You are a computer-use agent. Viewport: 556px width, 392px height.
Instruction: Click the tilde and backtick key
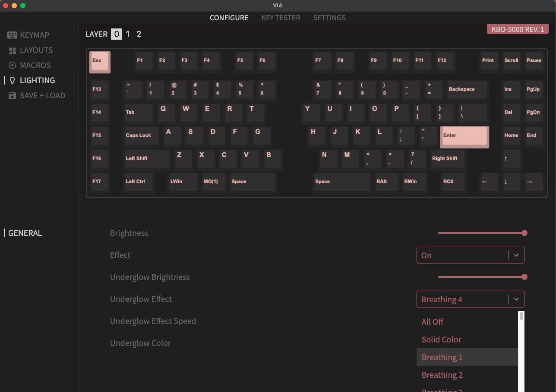tap(133, 90)
